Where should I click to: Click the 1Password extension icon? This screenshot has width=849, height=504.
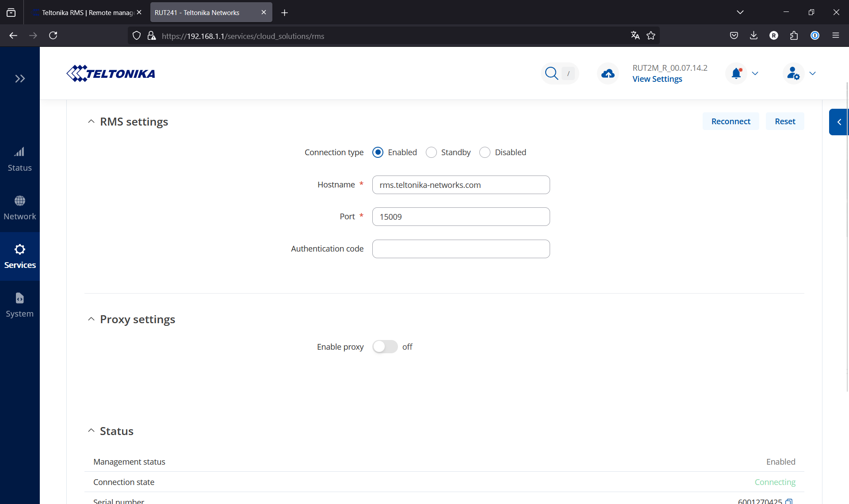815,35
